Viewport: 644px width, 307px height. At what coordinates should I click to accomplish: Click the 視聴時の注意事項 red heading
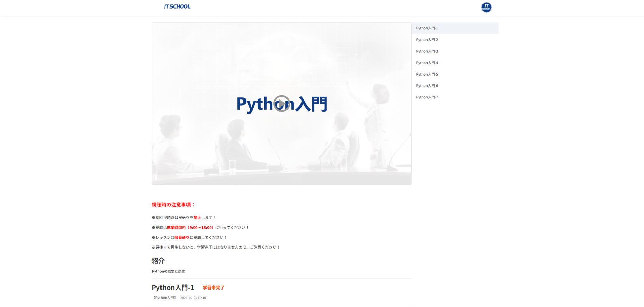click(x=173, y=205)
